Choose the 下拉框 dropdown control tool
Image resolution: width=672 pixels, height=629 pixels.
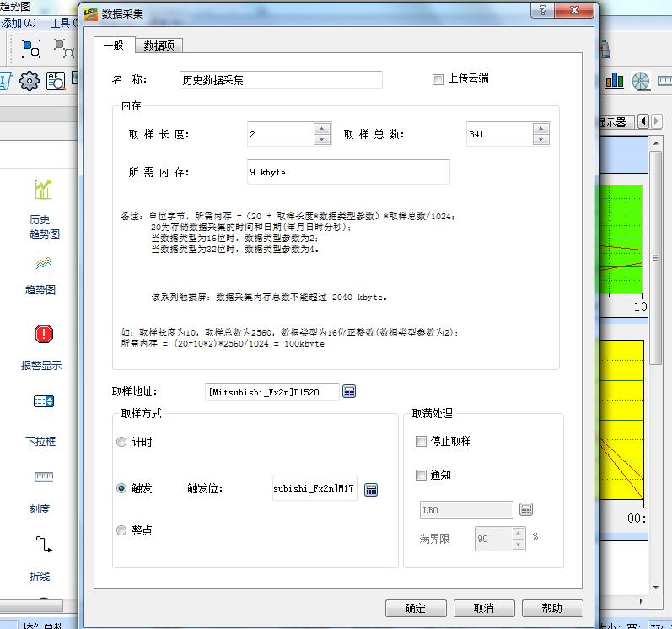[x=43, y=401]
